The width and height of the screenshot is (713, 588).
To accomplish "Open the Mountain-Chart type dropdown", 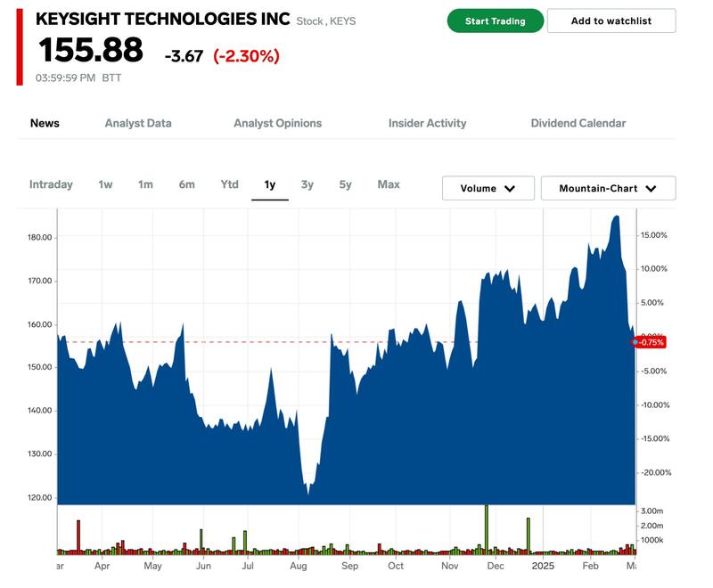I will click(x=609, y=188).
